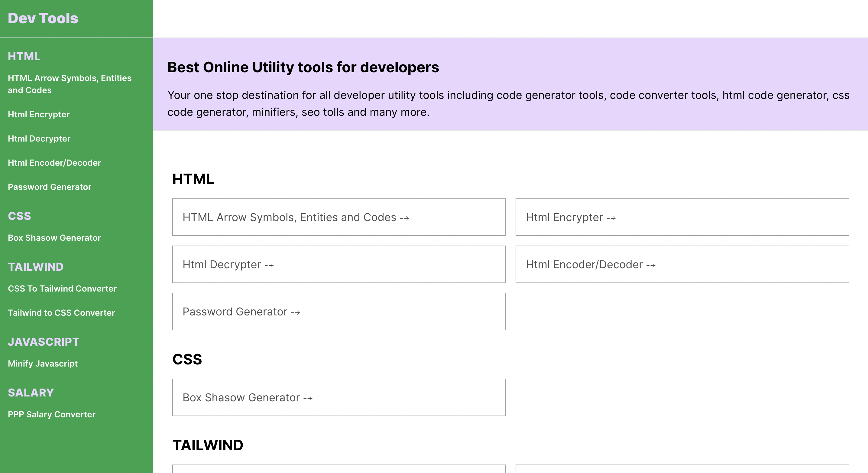Image resolution: width=868 pixels, height=473 pixels.
Task: Open Html Decrypter in the sidebar
Action: 39,139
